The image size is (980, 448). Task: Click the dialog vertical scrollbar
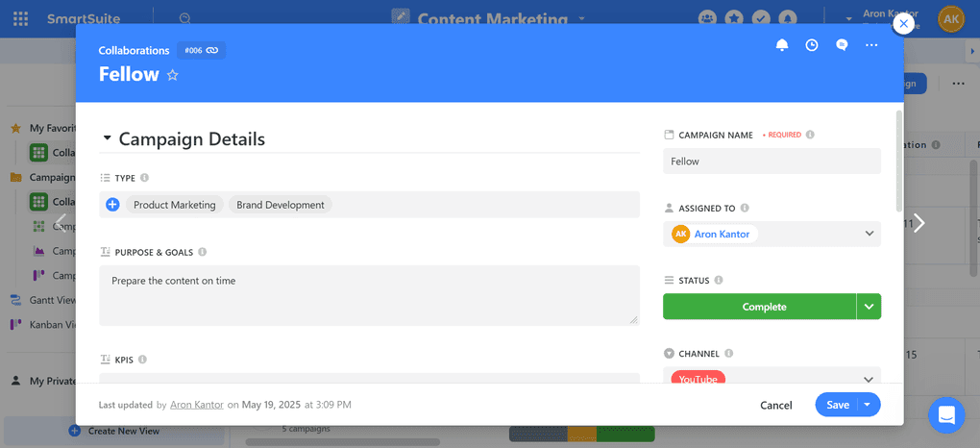pos(898,162)
